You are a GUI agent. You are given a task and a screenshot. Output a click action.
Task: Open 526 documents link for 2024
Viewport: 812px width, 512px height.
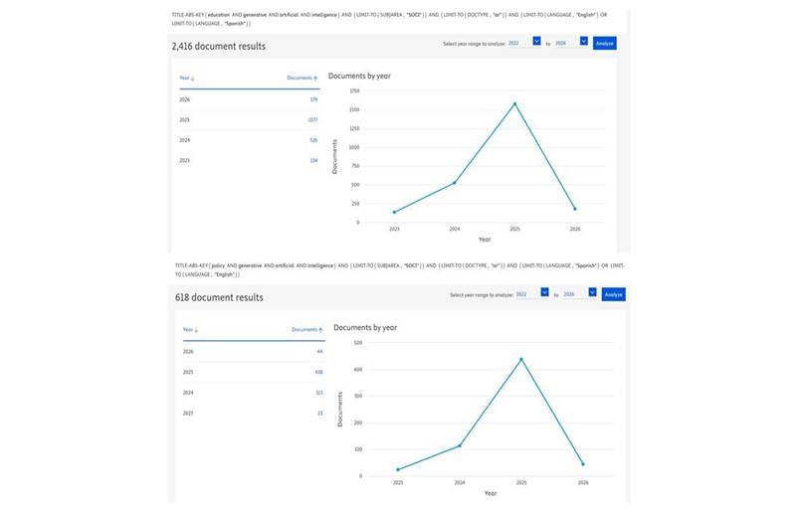313,140
